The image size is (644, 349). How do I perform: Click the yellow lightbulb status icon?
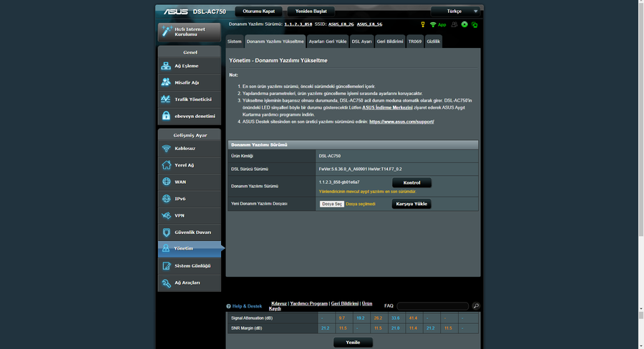pos(423,24)
